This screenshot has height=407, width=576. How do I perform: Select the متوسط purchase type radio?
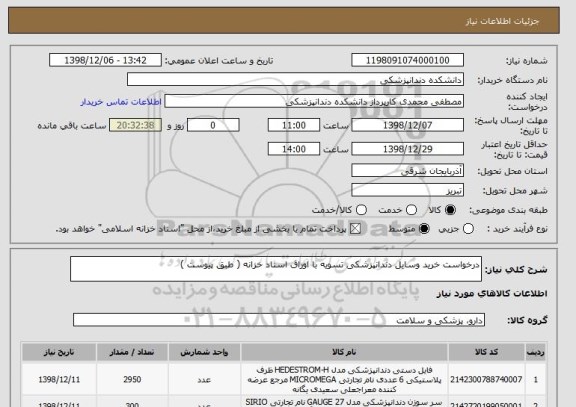point(424,228)
